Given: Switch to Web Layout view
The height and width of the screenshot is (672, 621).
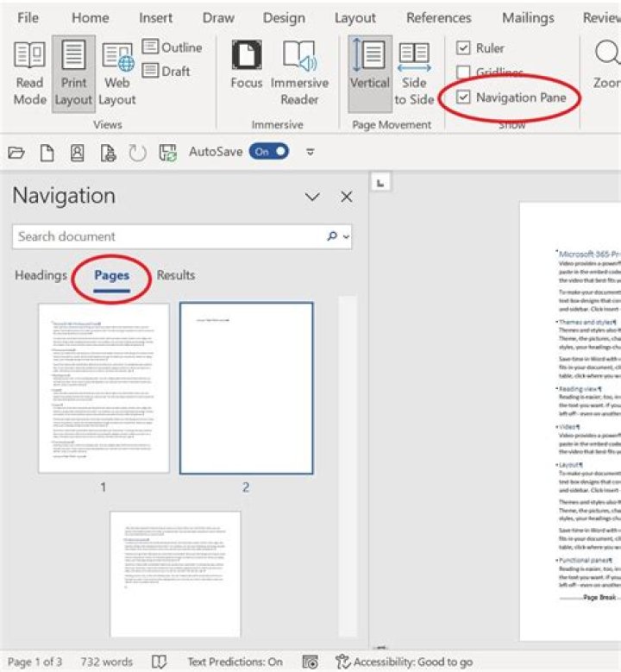Looking at the screenshot, I should click(x=116, y=73).
